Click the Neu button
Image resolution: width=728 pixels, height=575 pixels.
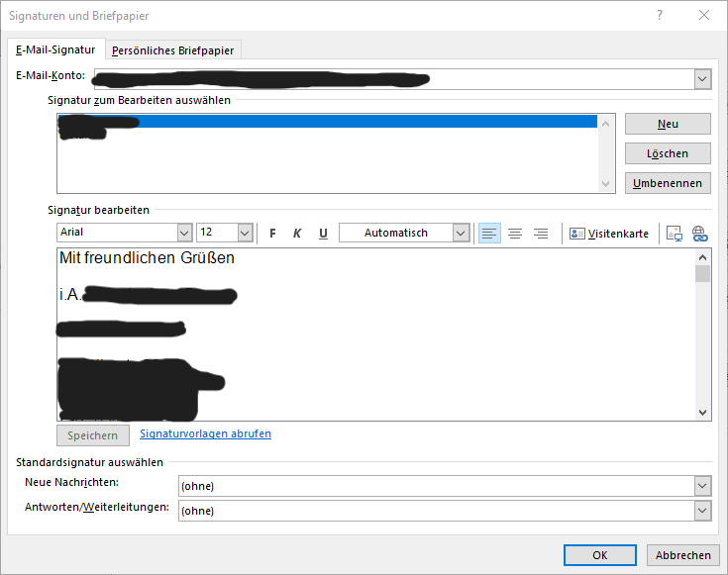[668, 124]
